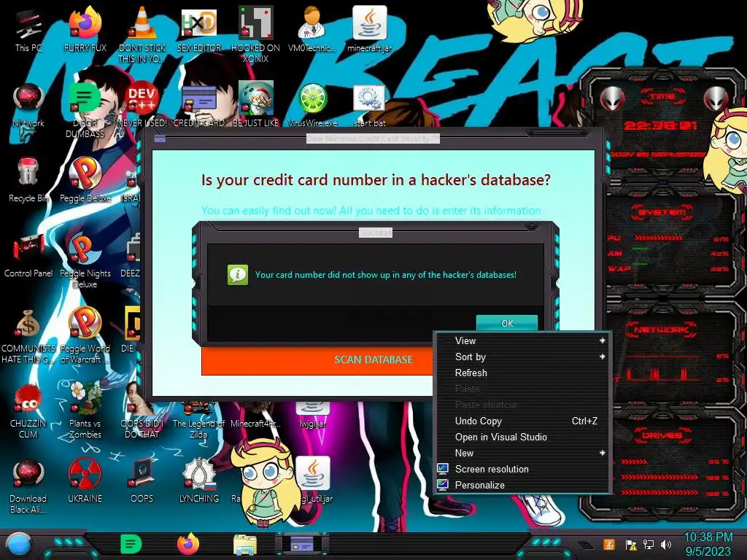The height and width of the screenshot is (560, 747).
Task: Click the green info icon in dialog
Action: (x=238, y=275)
